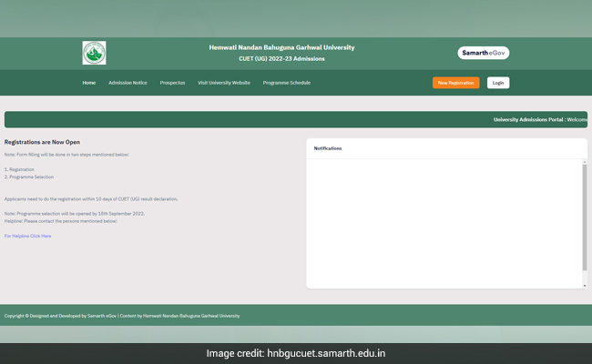Click the CUET (UG) 2022-23 Admissions subtitle
Image resolution: width=592 pixels, height=364 pixels.
pos(281,59)
